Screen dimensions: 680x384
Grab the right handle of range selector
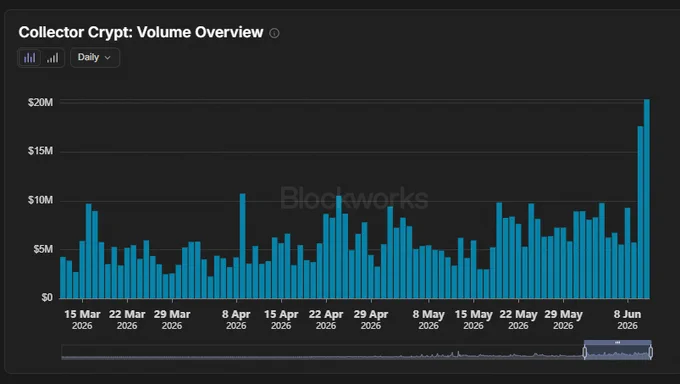(x=651, y=352)
